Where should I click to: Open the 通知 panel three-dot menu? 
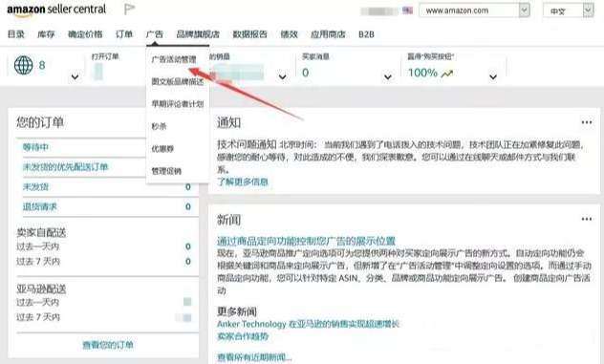[587, 122]
